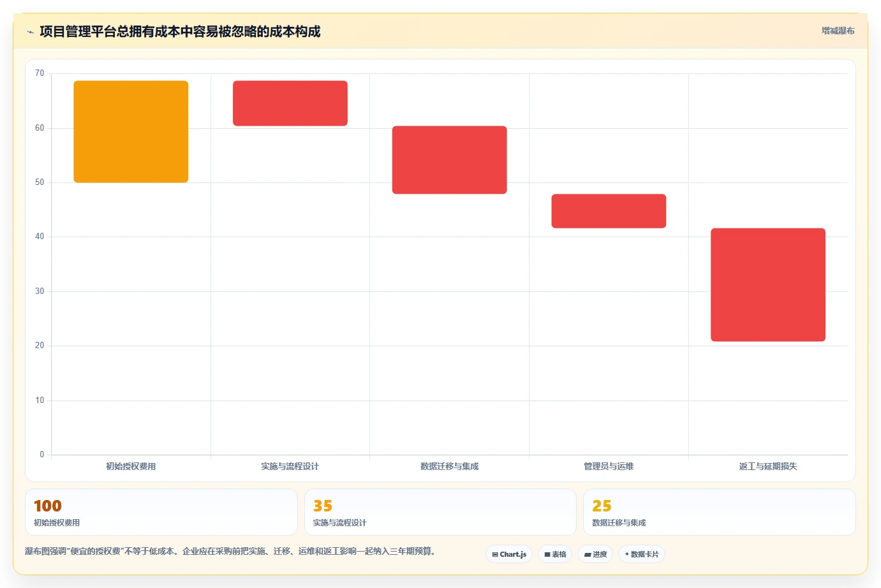Click the x-axis label 数据迁移与集成

(450, 467)
